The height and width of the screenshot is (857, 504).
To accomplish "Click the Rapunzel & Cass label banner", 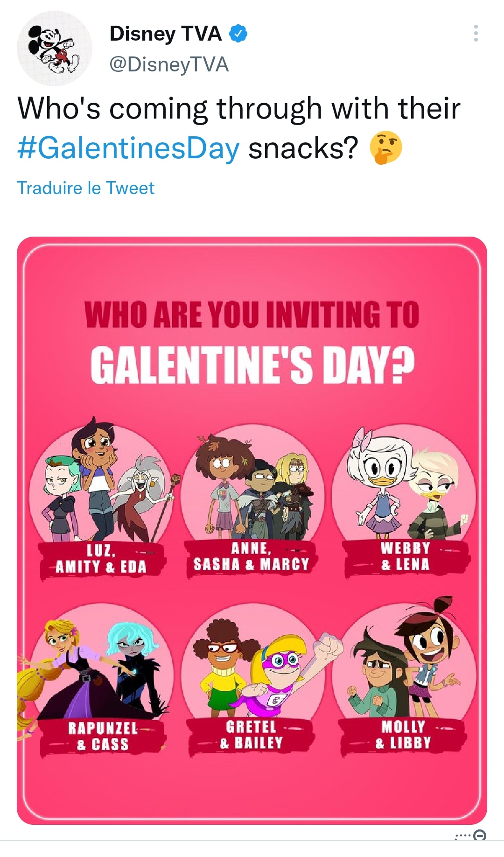I will (x=103, y=737).
